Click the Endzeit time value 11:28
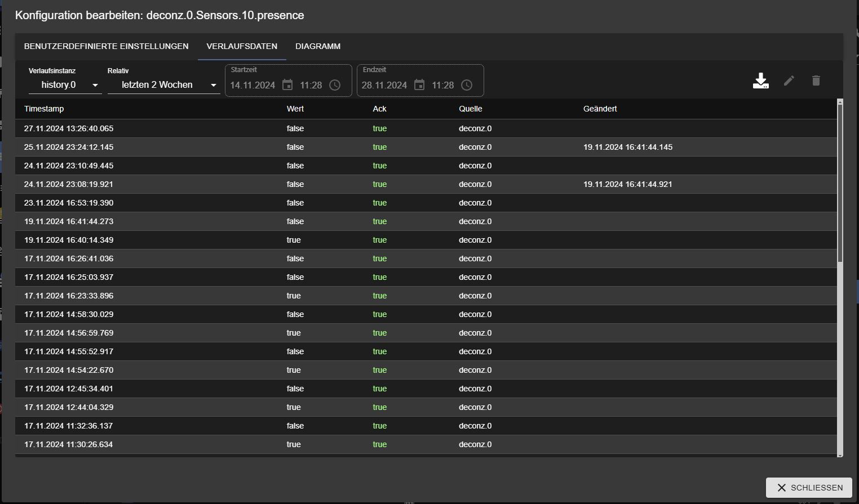859x504 pixels. (x=443, y=85)
